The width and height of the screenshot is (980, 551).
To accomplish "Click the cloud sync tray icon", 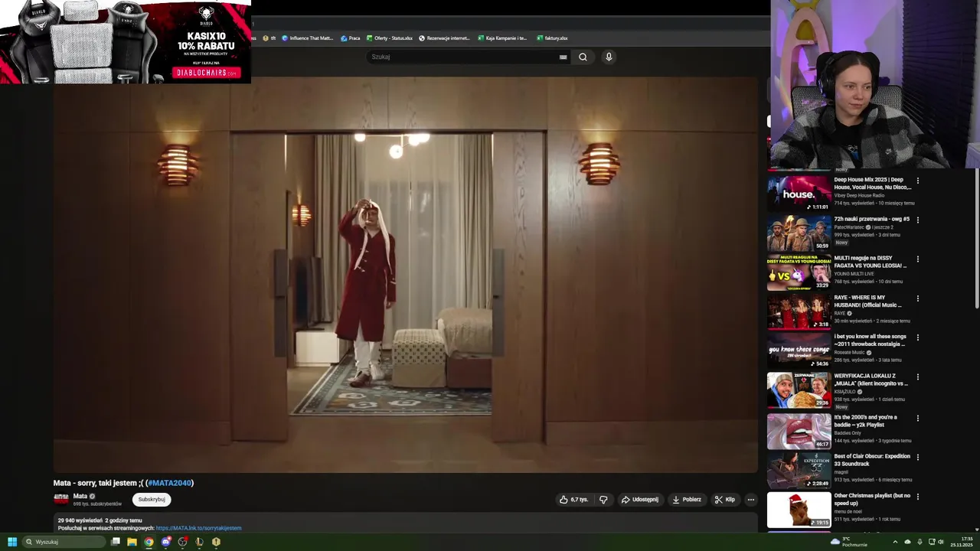I will click(907, 542).
